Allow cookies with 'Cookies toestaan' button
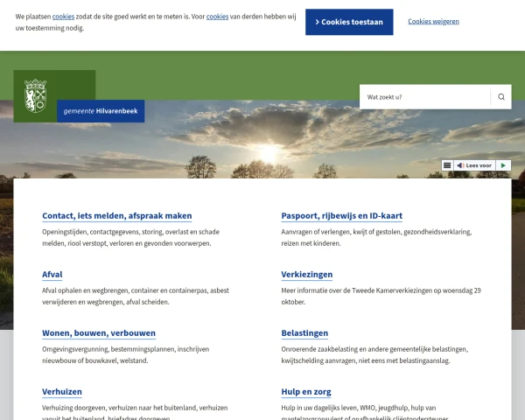525x420 pixels. pos(349,22)
